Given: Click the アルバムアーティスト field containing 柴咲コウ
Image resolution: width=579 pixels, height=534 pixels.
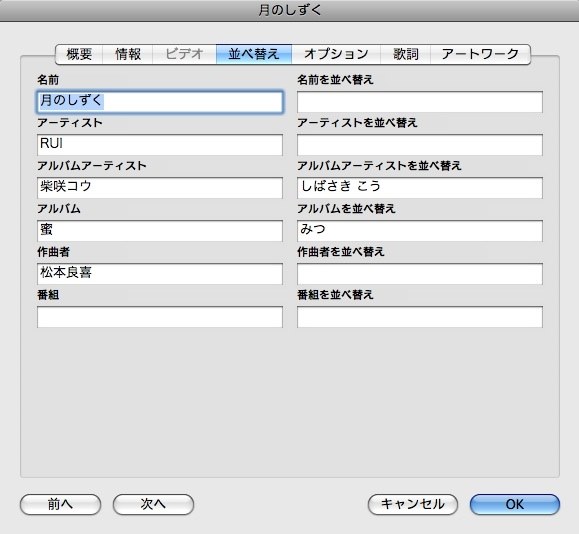Looking at the screenshot, I should coord(160,188).
